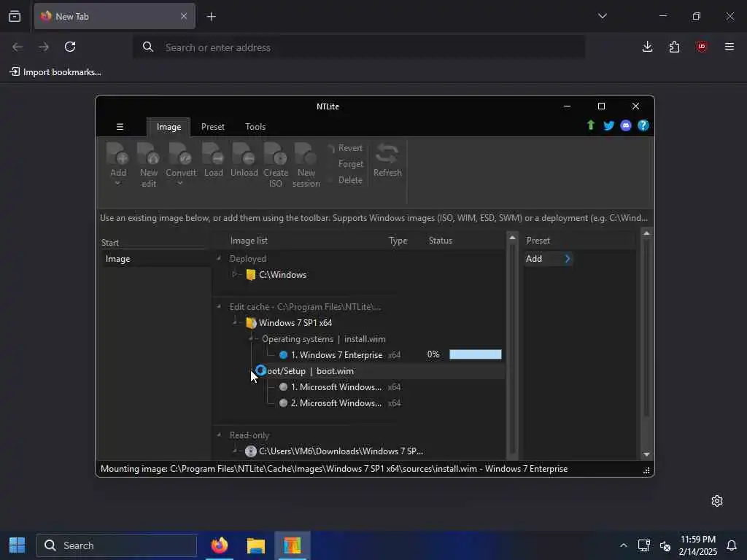This screenshot has width=747, height=560.
Task: Open the NTLite Discord icon
Action: click(626, 125)
